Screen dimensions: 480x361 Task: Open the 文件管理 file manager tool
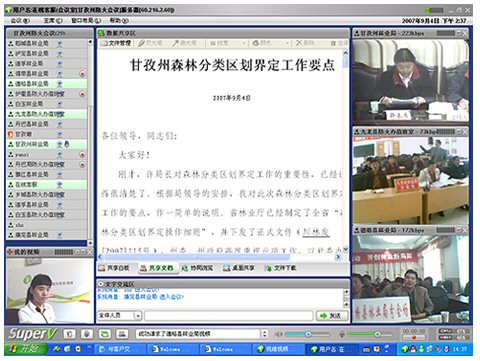pyautogui.click(x=116, y=43)
